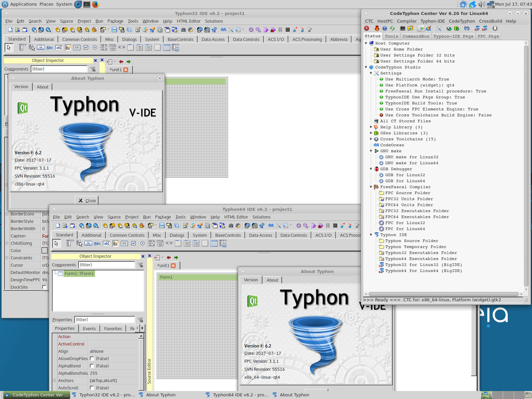Collapse the FreePascal Compiler tree node
The height and width of the screenshot is (399, 532).
tap(371, 187)
